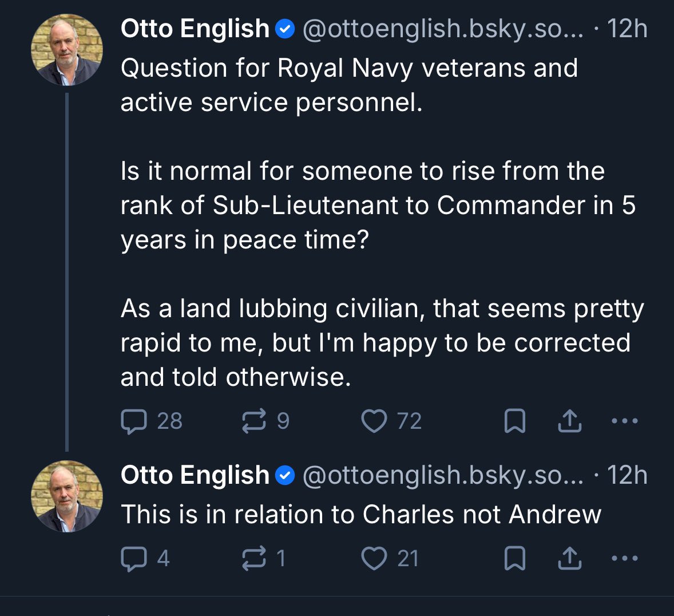
Task: Repost the Royal Navy question post
Action: coord(254,422)
